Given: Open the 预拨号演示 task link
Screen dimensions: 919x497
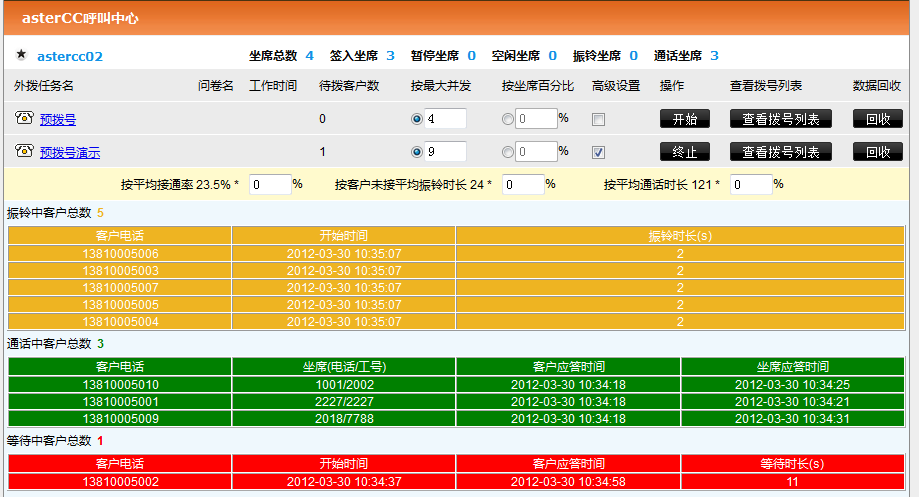Looking at the screenshot, I should (69, 152).
